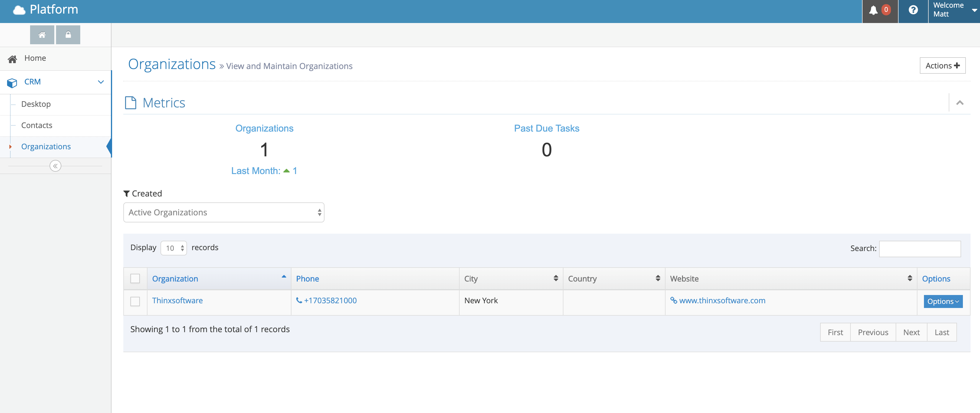Viewport: 980px width, 413px height.
Task: Click the home shortcut button icon
Action: pyautogui.click(x=42, y=35)
